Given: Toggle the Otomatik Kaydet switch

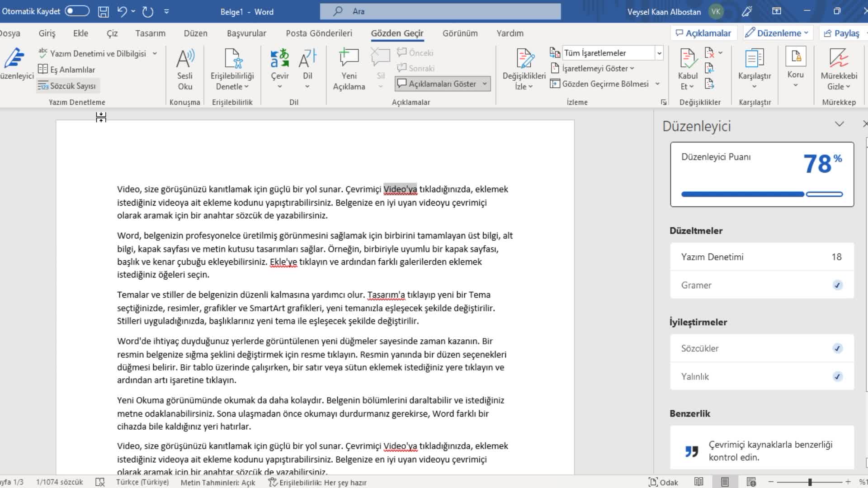Looking at the screenshot, I should tap(77, 11).
